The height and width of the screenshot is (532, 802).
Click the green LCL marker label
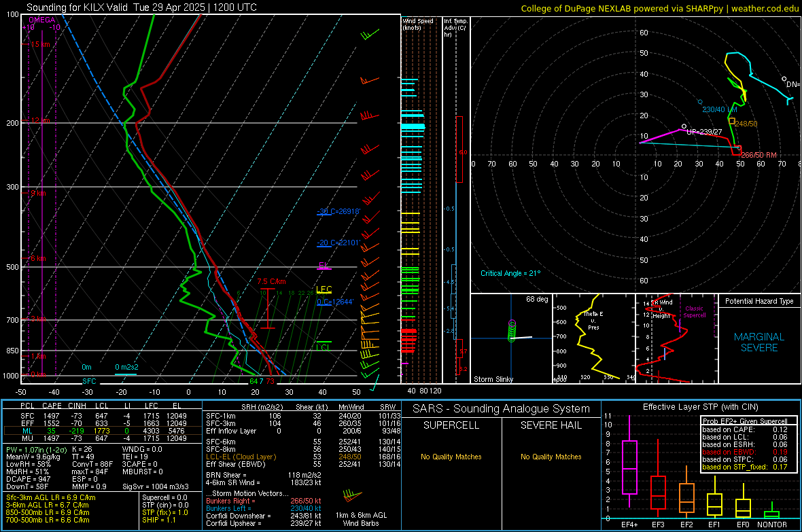(323, 347)
